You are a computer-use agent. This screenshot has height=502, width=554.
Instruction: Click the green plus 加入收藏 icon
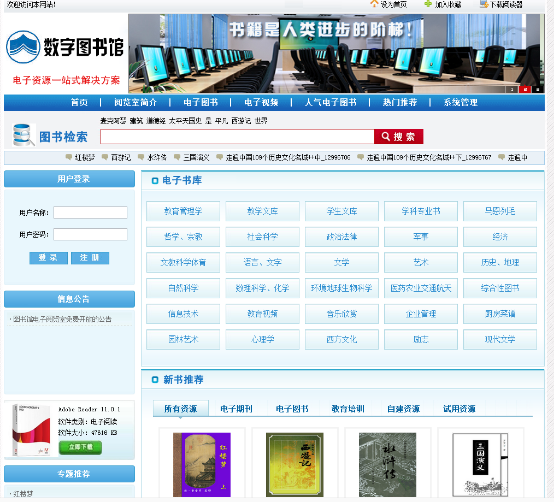coord(428,4)
